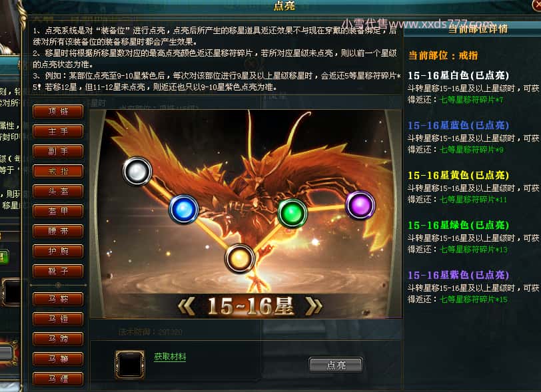Screen dimensions: 541x392
Task: Click the purple orb node
Action: coord(360,205)
